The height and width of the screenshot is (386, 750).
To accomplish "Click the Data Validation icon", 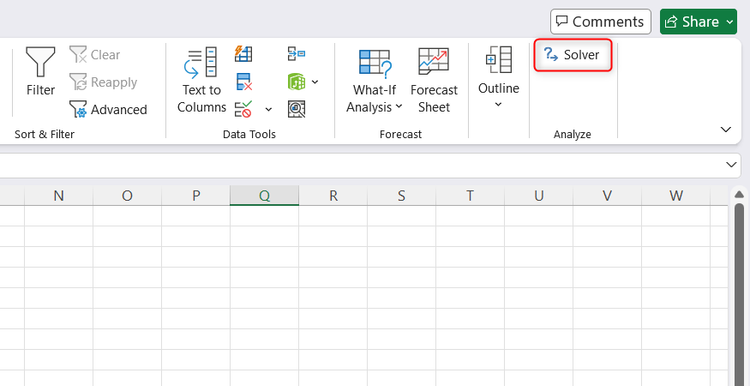I will tap(243, 109).
